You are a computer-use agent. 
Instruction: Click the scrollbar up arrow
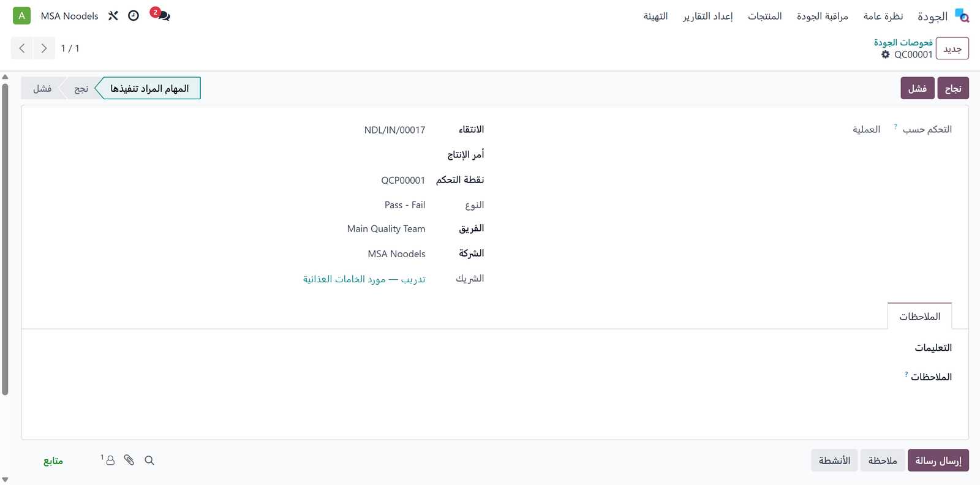coord(5,77)
